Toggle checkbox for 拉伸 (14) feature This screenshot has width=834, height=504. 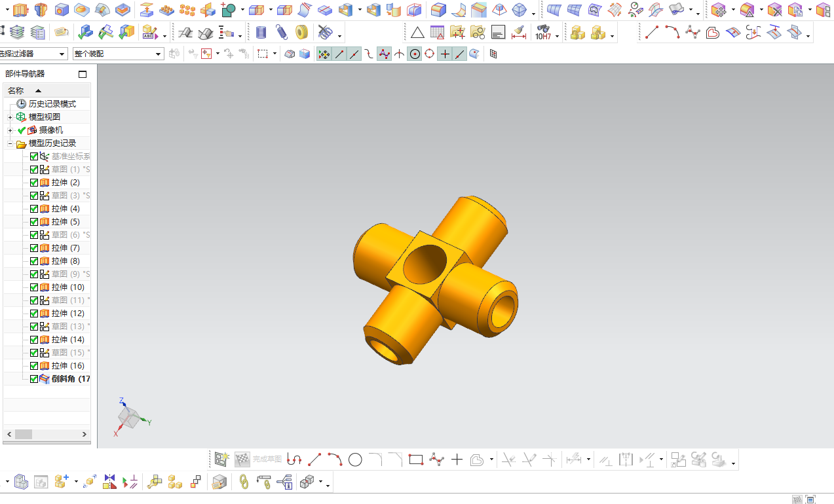tap(34, 340)
